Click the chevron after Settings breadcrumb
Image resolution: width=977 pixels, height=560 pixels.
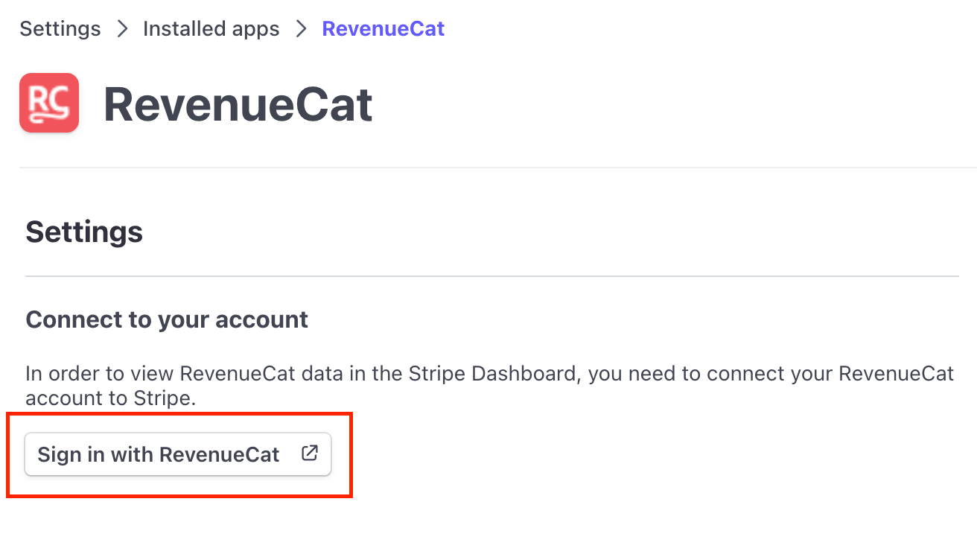pos(122,29)
